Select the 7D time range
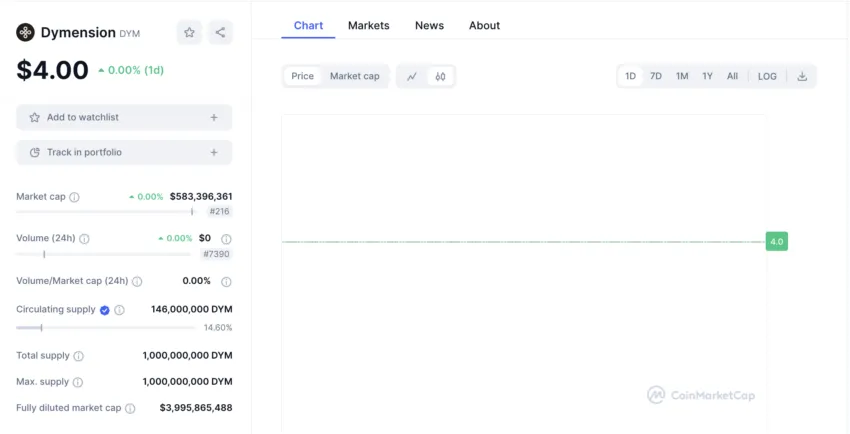The height and width of the screenshot is (434, 850). pos(656,76)
